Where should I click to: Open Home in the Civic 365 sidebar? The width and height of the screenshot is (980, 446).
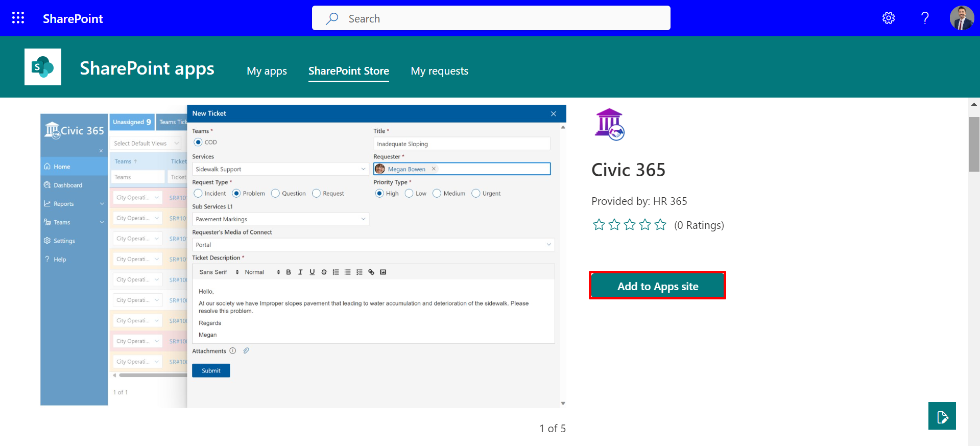(74, 167)
